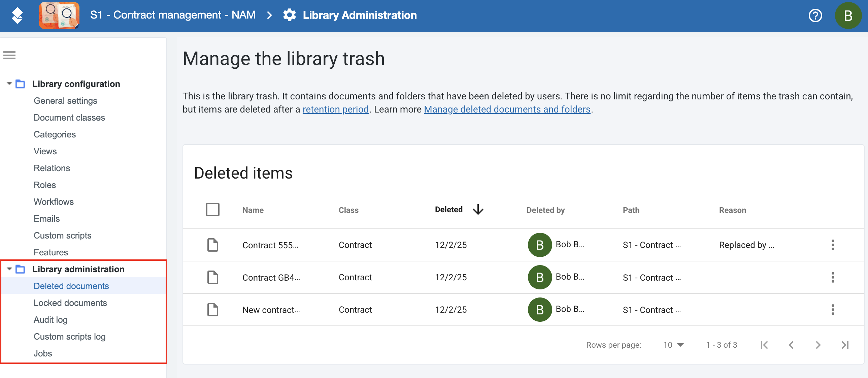Click Deleted date in Contract GB4 row
The image size is (868, 378).
pos(450,277)
